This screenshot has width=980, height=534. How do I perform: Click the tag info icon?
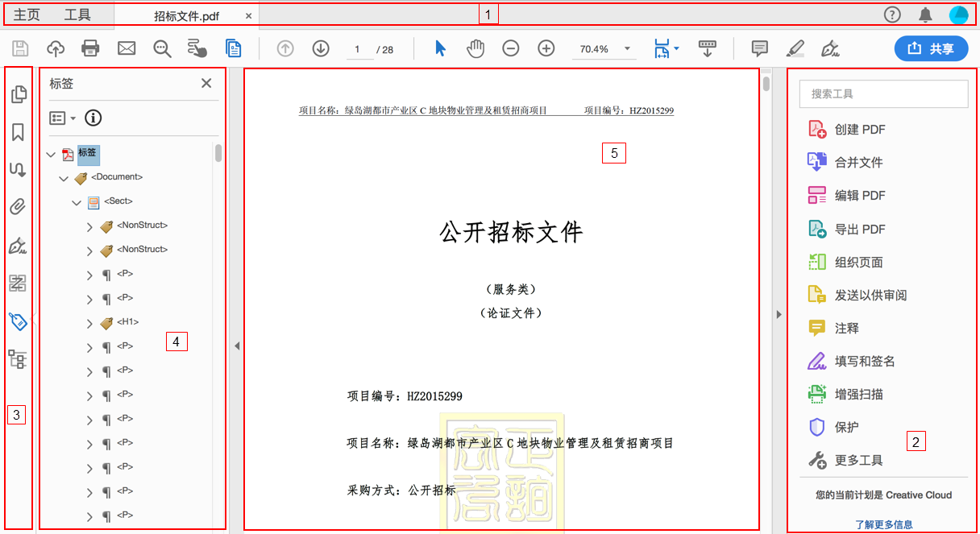pos(93,118)
